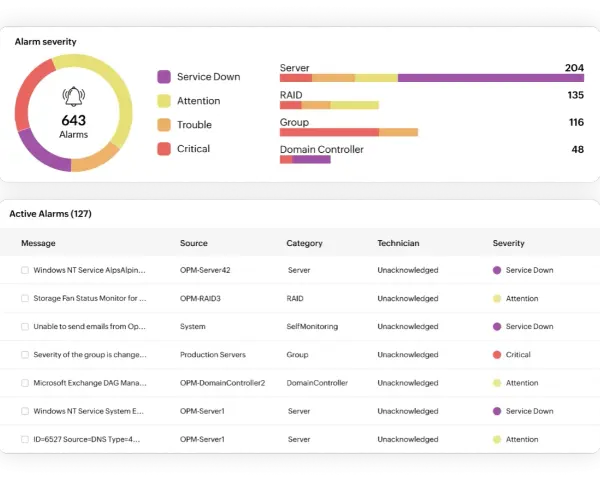The image size is (600, 480).
Task: Open the Windows NT Service System message
Action: tap(88, 411)
